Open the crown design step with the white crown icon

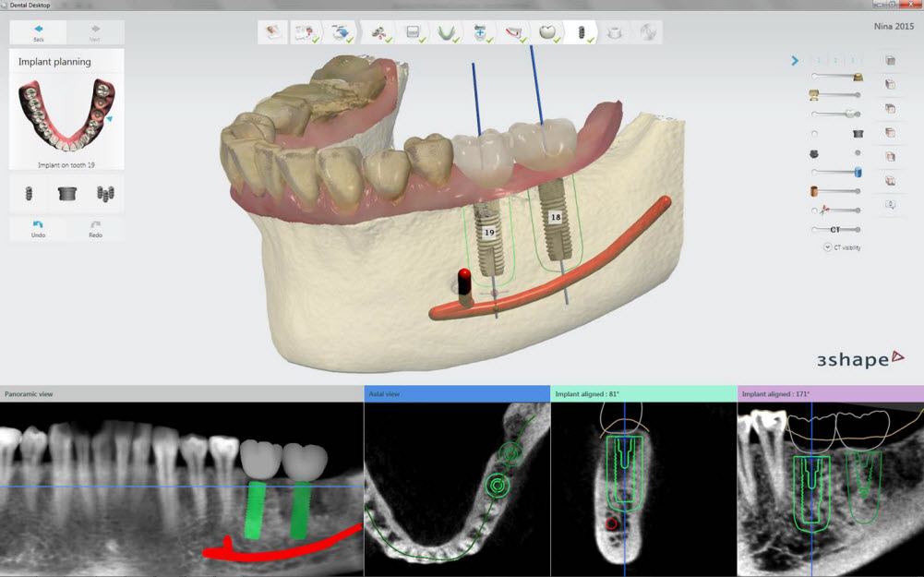(x=548, y=30)
